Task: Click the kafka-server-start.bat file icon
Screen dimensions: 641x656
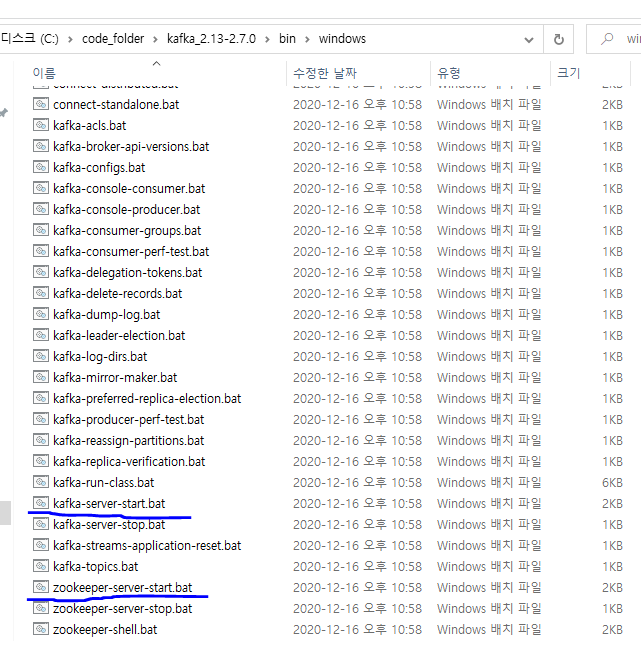Action: point(41,503)
